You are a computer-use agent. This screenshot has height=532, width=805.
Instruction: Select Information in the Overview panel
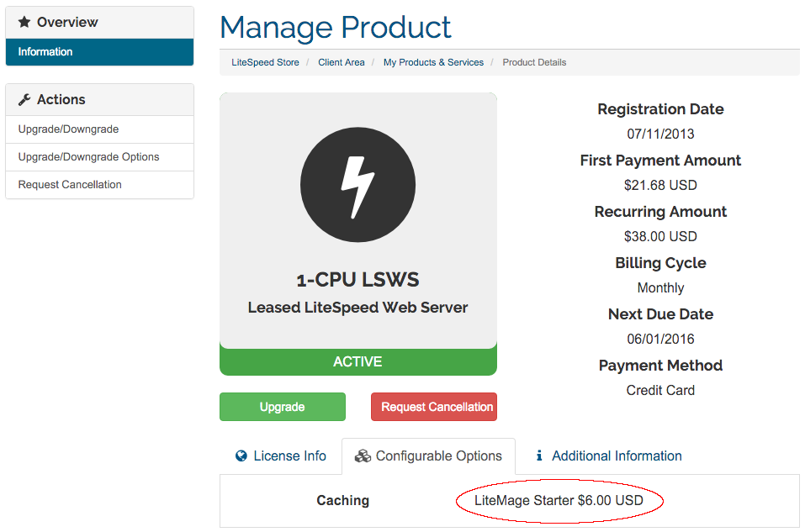99,52
